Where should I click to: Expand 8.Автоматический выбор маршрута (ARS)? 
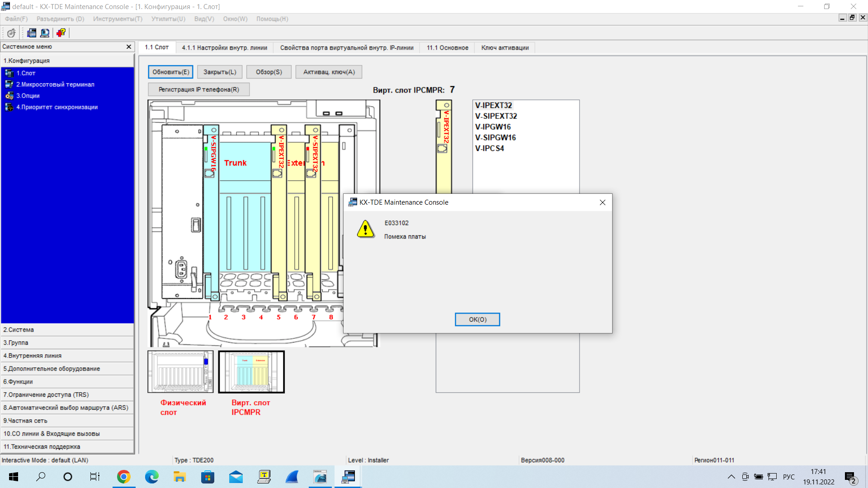click(67, 408)
